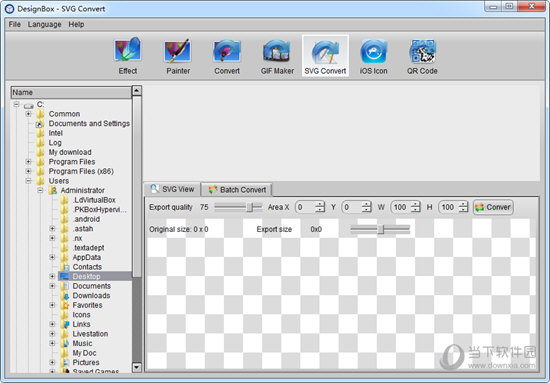Click the Downloads folder icon

(x=65, y=296)
